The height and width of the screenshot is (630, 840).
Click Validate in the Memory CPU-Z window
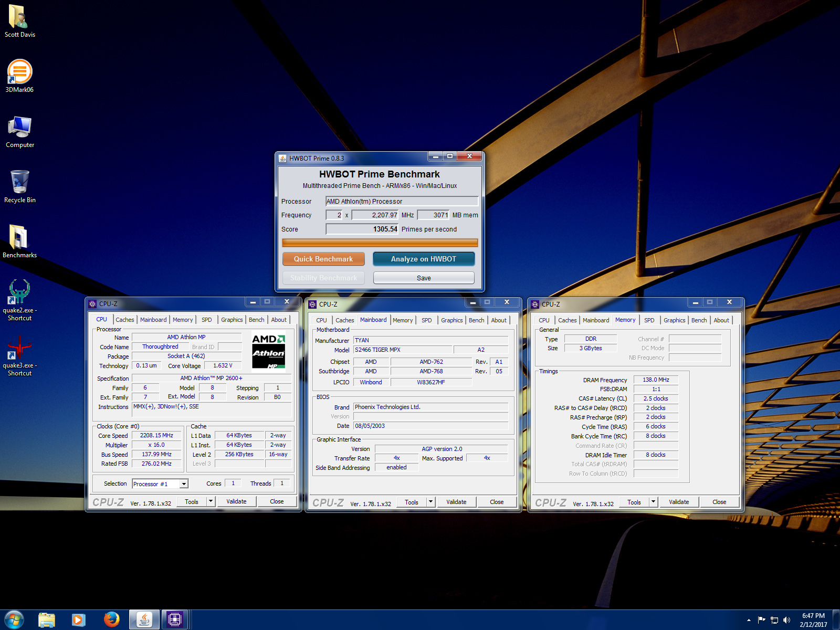[x=679, y=502]
